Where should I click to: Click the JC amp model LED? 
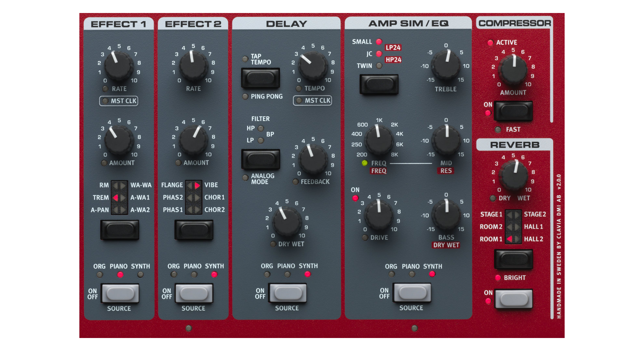point(379,54)
